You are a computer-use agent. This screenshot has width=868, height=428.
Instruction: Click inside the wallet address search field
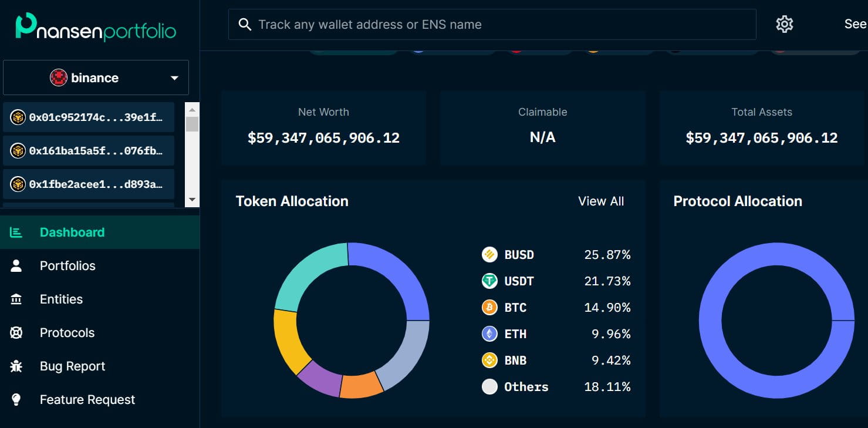(470, 24)
